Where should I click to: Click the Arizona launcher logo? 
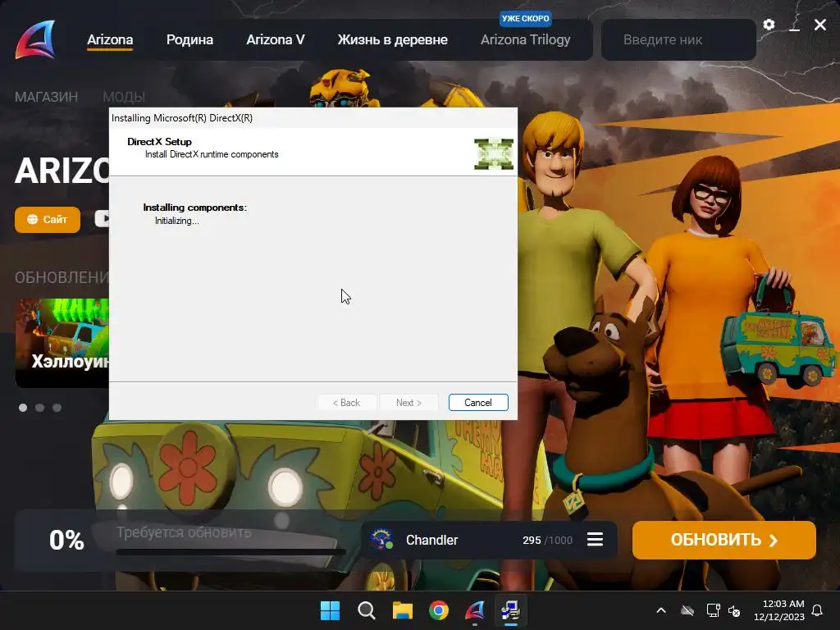click(35, 39)
